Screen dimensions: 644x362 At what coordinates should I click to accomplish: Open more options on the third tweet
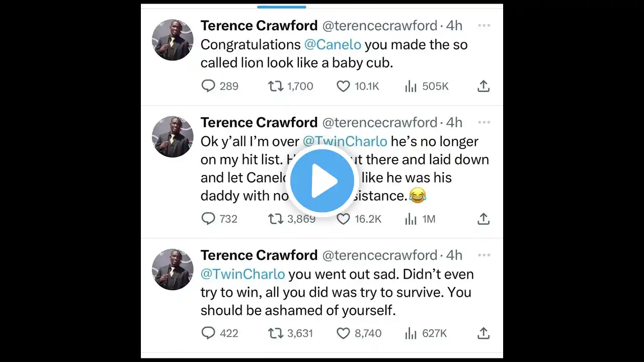484,255
